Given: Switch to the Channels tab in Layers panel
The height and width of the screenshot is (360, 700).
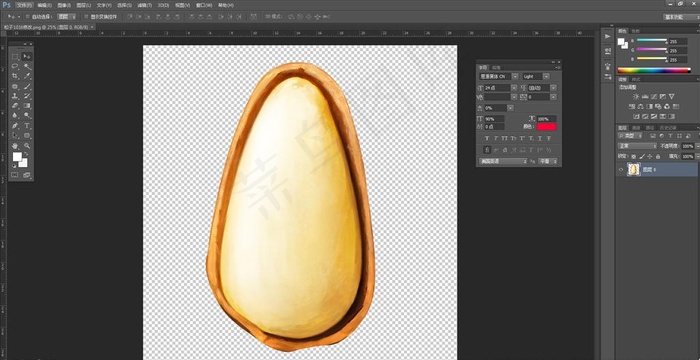Looking at the screenshot, I should click(x=637, y=128).
